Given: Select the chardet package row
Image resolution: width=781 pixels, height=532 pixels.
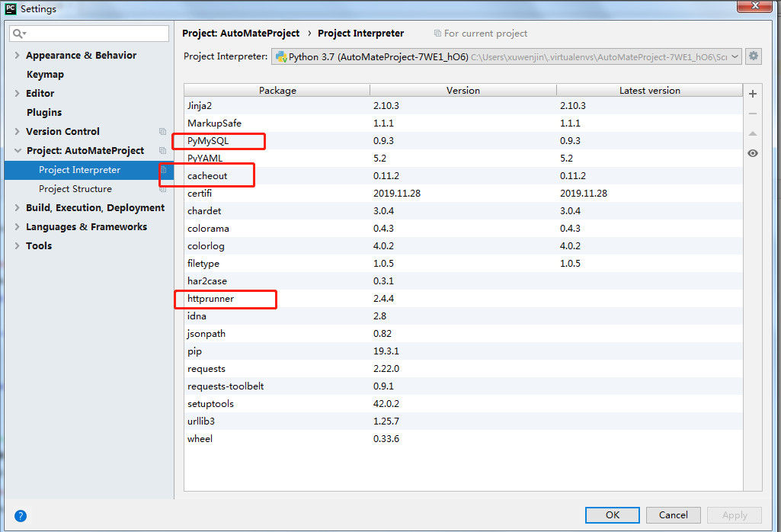Looking at the screenshot, I should (x=463, y=210).
